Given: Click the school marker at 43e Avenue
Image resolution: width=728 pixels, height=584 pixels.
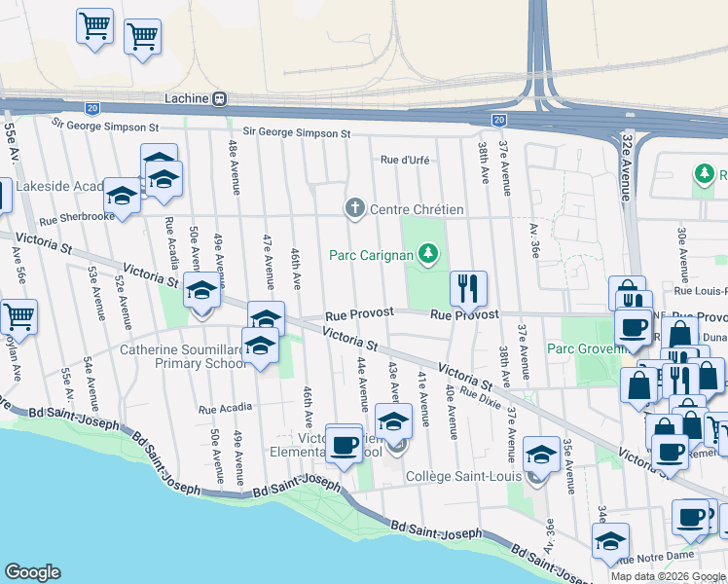Looking at the screenshot, I should pyautogui.click(x=394, y=423).
